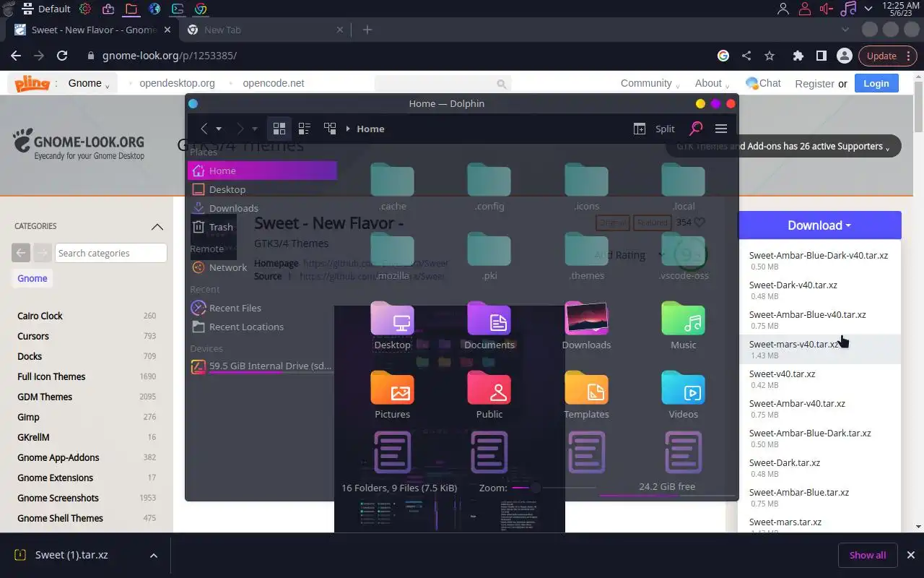Expand the Sweet (1).tar.xz download options arrow
The width and height of the screenshot is (924, 578).
(153, 556)
